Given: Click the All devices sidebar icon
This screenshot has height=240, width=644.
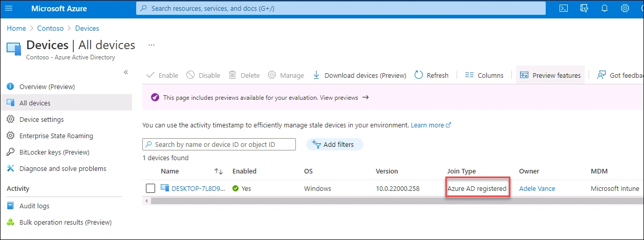Looking at the screenshot, I should [10, 103].
